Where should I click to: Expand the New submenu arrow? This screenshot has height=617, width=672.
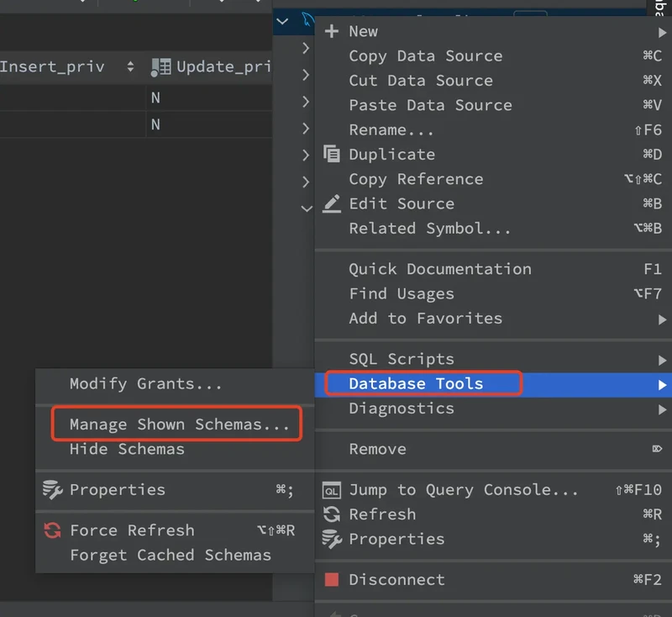[x=662, y=32]
